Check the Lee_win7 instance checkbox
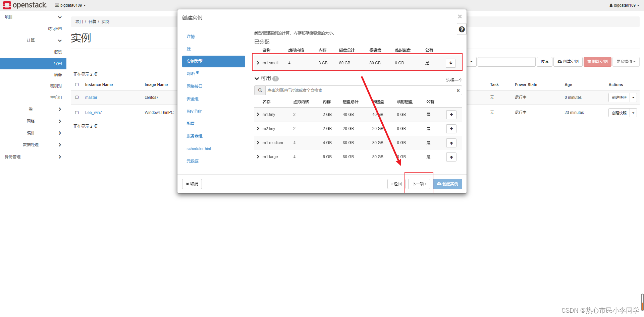The width and height of the screenshot is (644, 317). coord(77,113)
